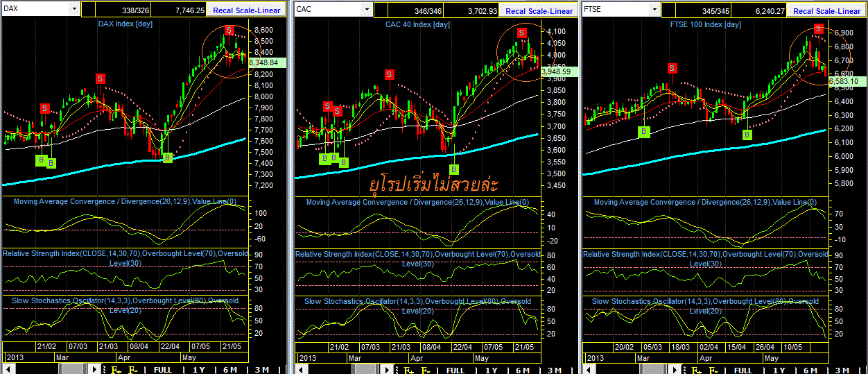Image resolution: width=868 pixels, height=374 pixels.
Task: Click scroll-left arrow under CAC chart
Action: pyautogui.click(x=300, y=370)
